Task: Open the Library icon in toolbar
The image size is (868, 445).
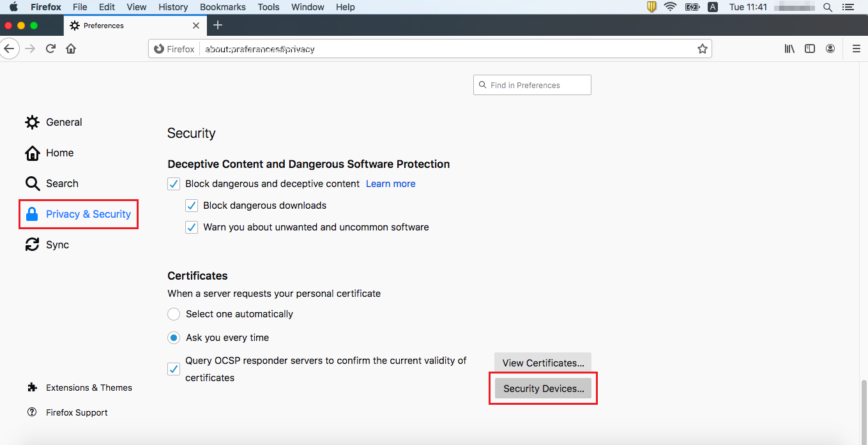Action: pos(789,49)
